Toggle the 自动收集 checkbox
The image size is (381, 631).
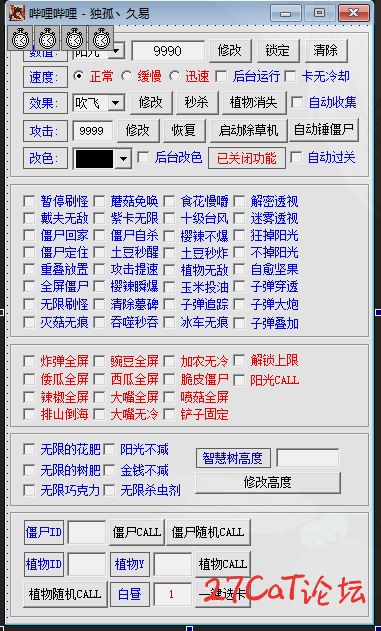pyautogui.click(x=297, y=102)
